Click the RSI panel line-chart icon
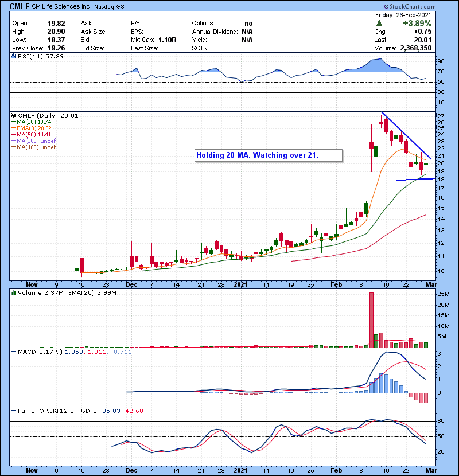The height and width of the screenshot is (476, 459). click(13, 56)
